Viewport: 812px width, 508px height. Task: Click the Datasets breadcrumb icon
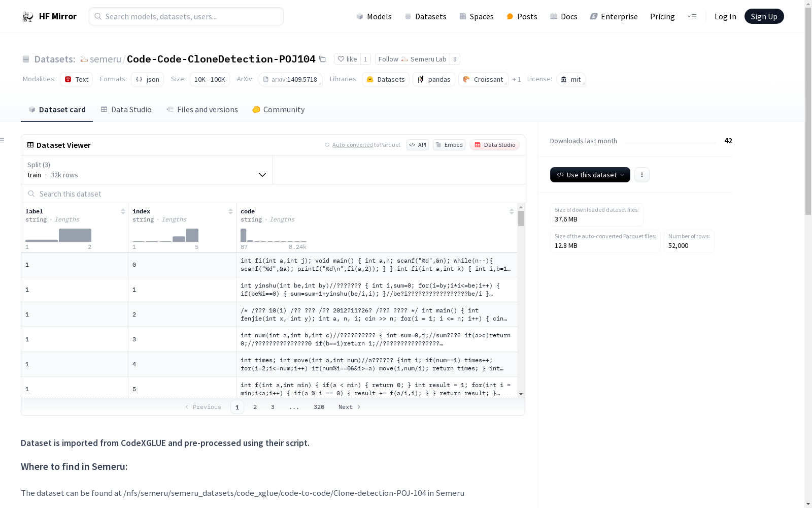[26, 59]
